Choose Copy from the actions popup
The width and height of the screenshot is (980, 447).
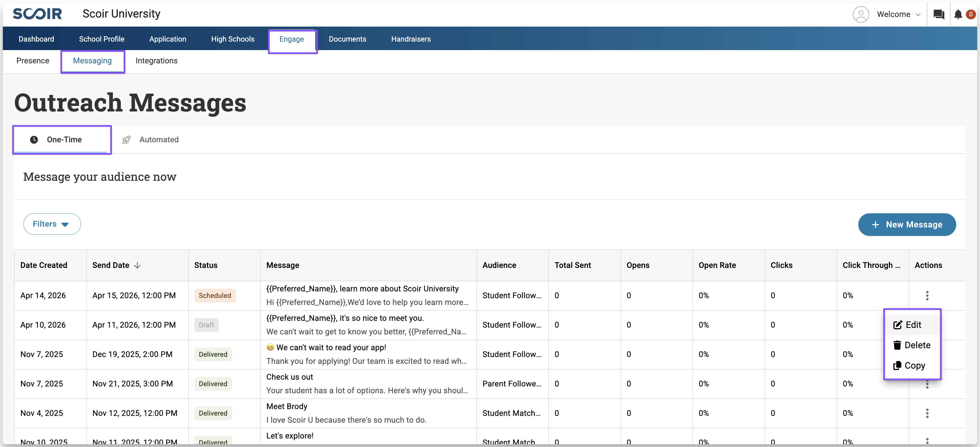(912, 366)
